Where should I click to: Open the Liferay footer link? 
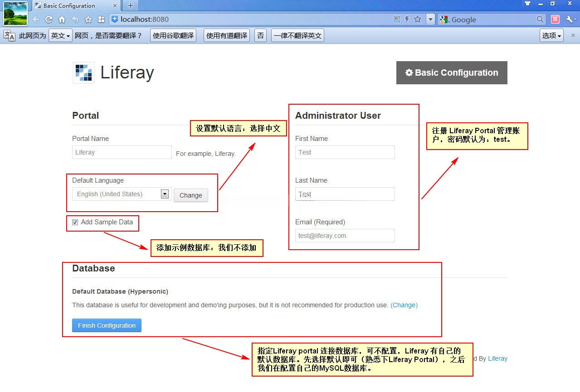(x=497, y=358)
